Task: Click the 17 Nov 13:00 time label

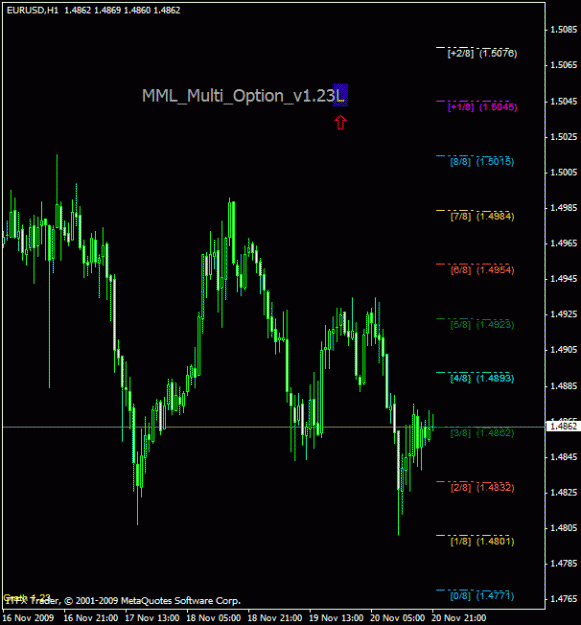Action: coord(152,618)
